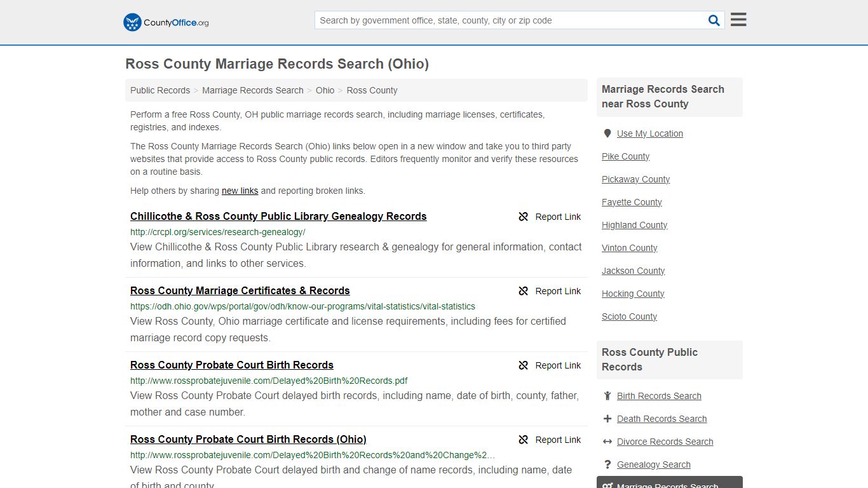Open Highland County marriage records
Image resolution: width=868 pixels, height=488 pixels.
[x=634, y=225]
